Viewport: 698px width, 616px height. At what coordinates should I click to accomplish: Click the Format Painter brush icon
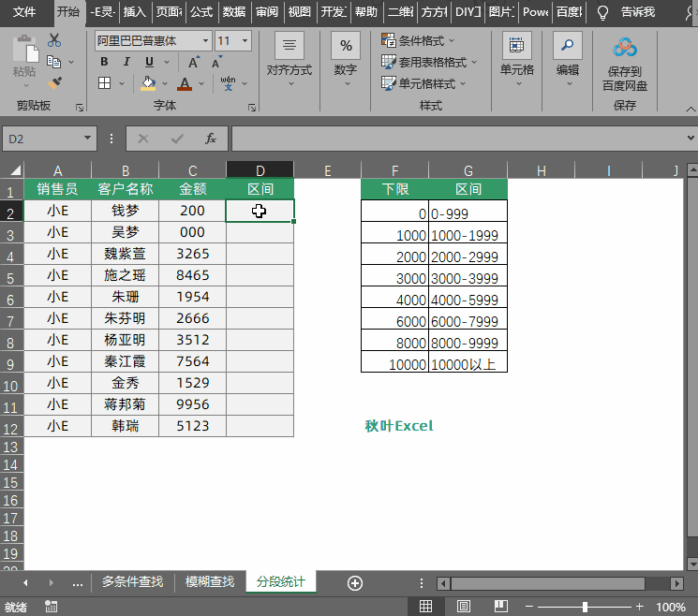coord(54,82)
